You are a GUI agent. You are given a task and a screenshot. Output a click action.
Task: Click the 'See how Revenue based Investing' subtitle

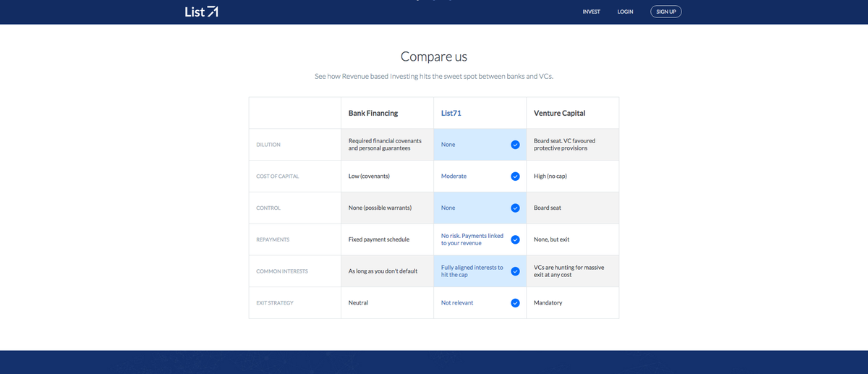click(x=434, y=76)
